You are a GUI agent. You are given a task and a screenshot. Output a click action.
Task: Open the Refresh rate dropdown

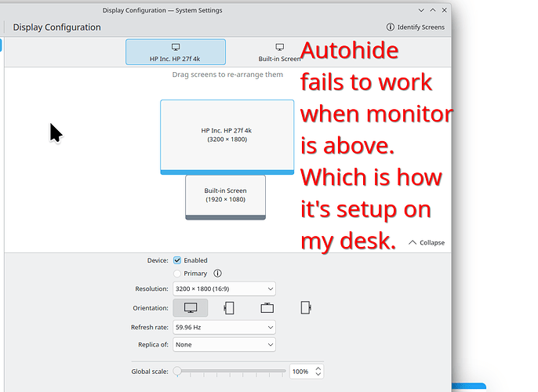(x=224, y=327)
